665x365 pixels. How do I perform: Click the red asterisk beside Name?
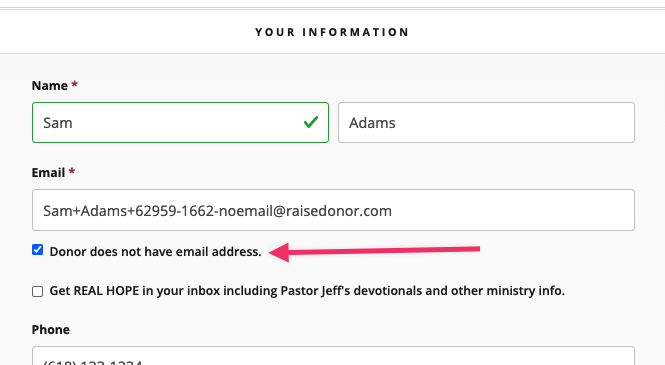pyautogui.click(x=74, y=84)
